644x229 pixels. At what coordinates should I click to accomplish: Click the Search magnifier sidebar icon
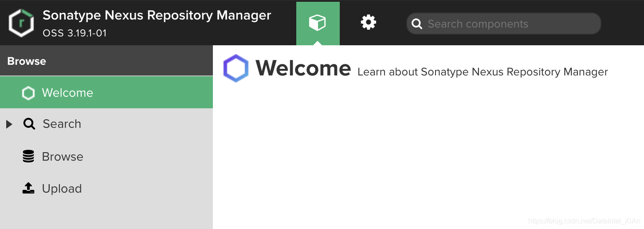pyautogui.click(x=29, y=124)
